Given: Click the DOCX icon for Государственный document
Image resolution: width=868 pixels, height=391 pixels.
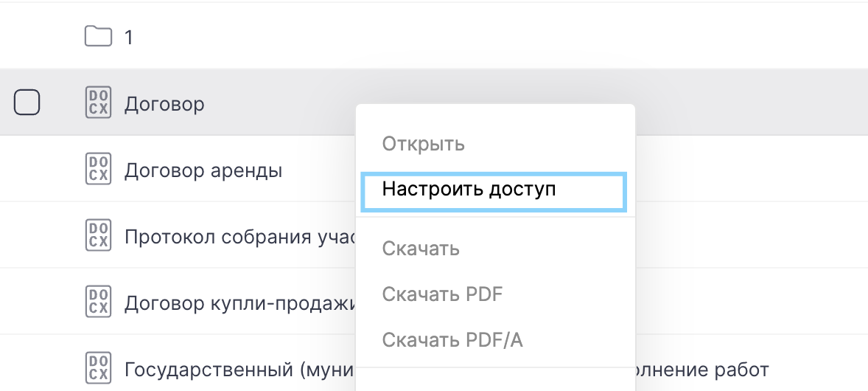Looking at the screenshot, I should click(98, 367).
